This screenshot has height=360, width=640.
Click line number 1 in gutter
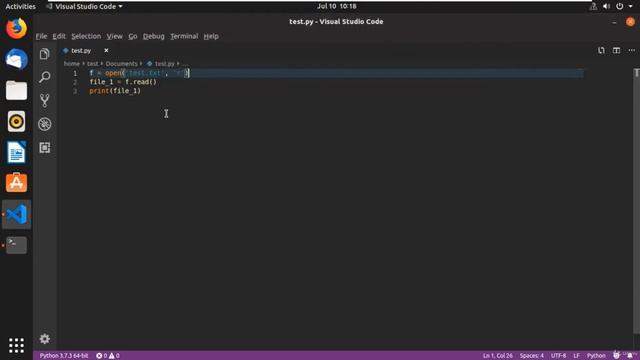pos(75,73)
